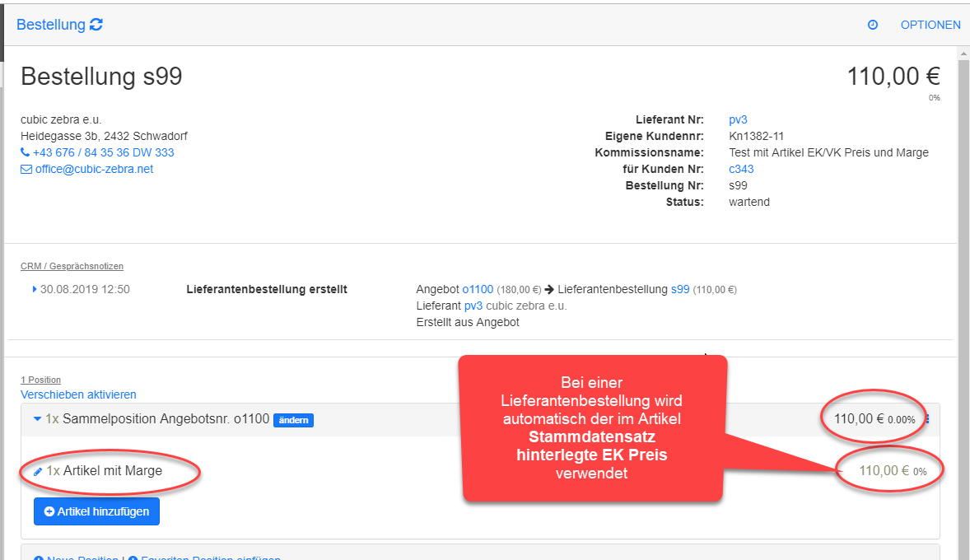This screenshot has width=970, height=560.
Task: Edit Artikel mit Marge via pencil icon
Action: pos(38,472)
